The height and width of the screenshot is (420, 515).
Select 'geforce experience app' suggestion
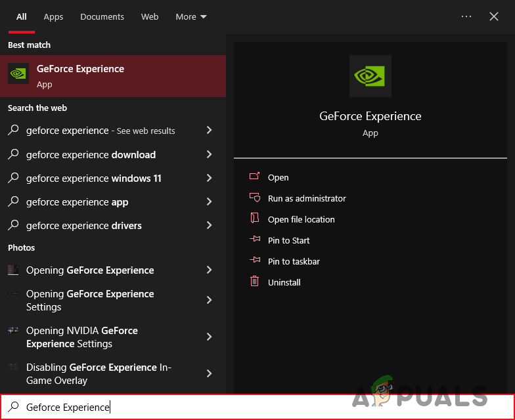point(113,201)
